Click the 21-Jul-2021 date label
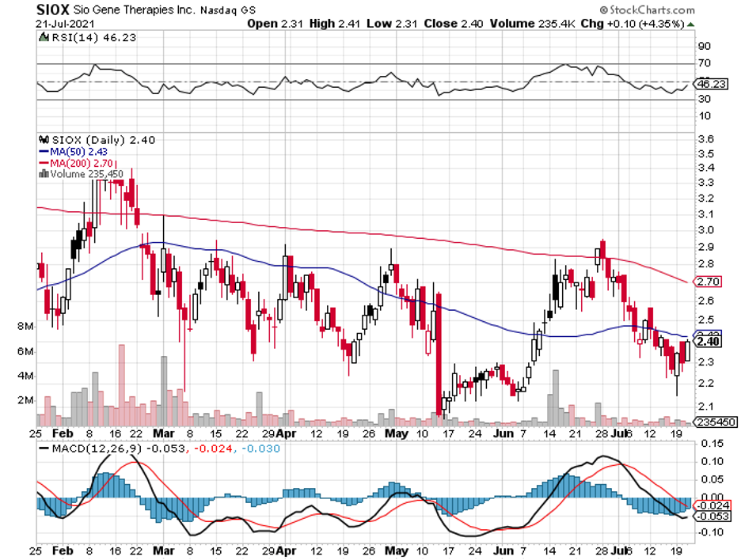Screen dimensions: 741x560 point(65,24)
